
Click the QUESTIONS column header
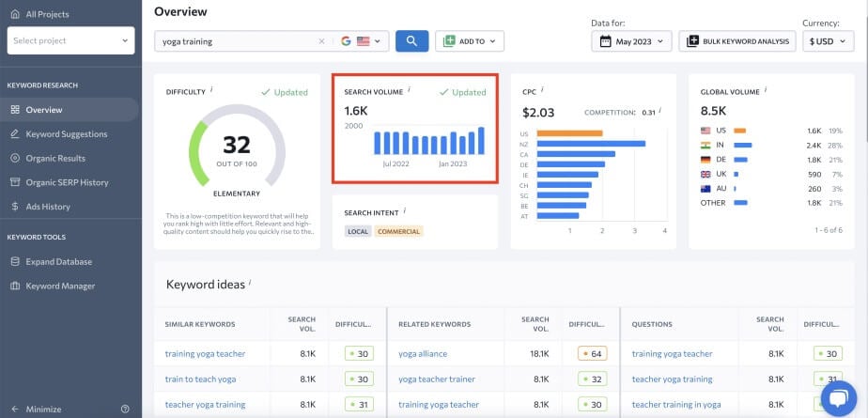652,324
